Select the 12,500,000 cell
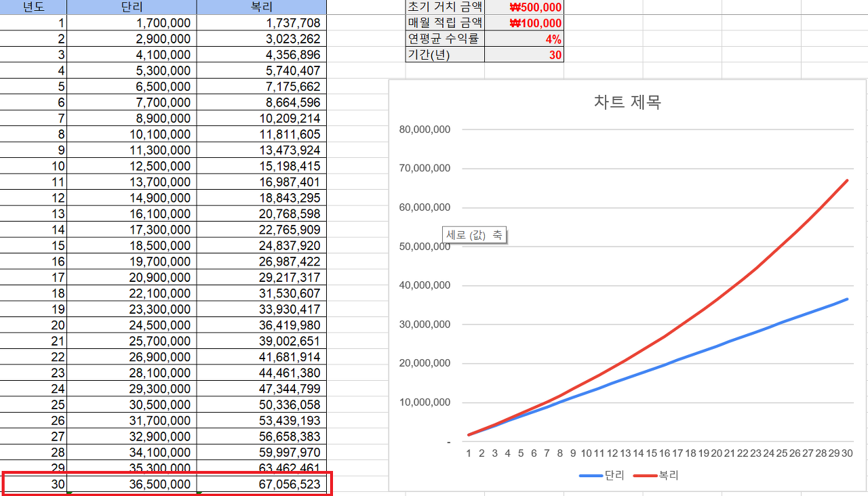 tap(132, 166)
